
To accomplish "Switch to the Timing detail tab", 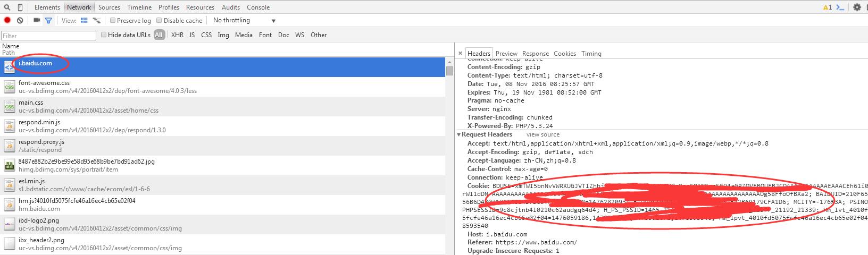I will pos(591,54).
